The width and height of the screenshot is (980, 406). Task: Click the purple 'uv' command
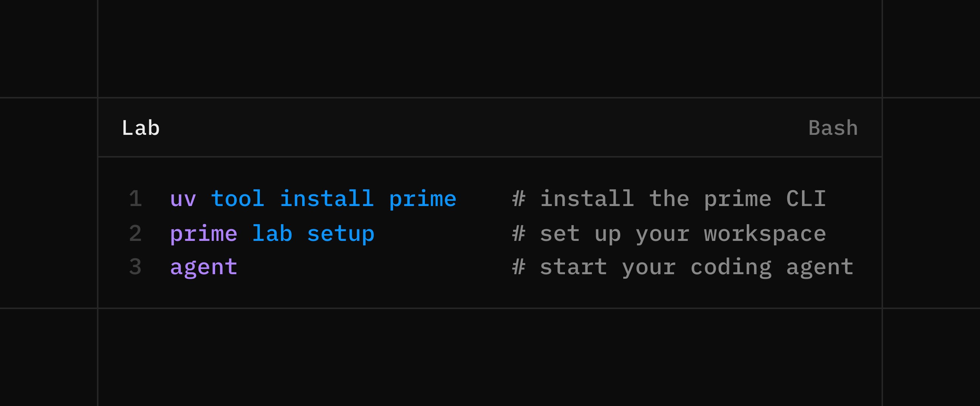183,198
